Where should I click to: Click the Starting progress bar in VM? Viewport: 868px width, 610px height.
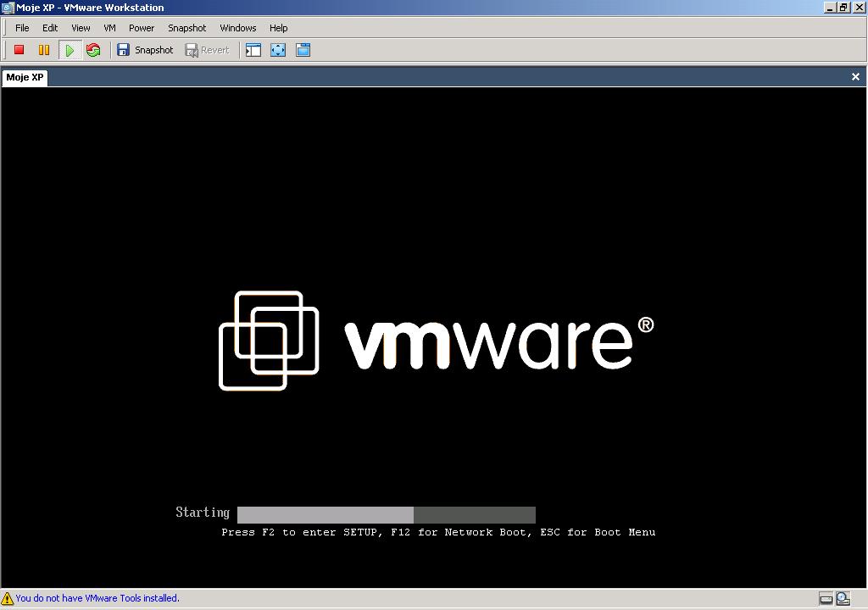pos(387,515)
